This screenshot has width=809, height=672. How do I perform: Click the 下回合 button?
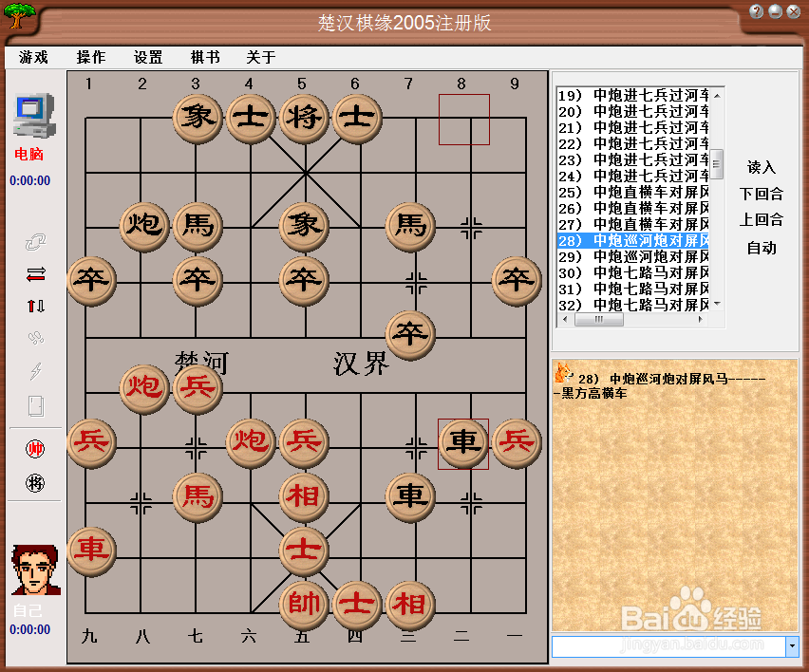(762, 194)
